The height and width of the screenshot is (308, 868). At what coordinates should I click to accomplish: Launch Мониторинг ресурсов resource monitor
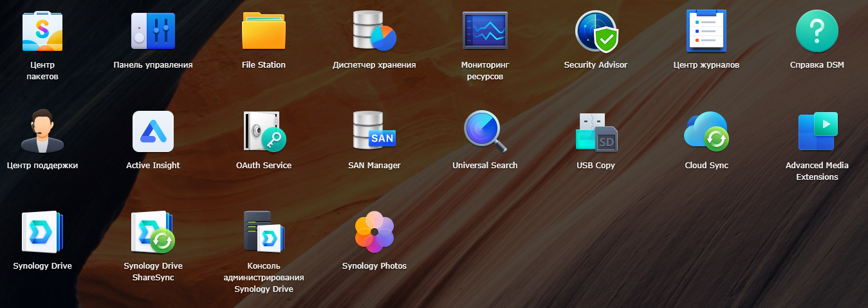(x=485, y=31)
